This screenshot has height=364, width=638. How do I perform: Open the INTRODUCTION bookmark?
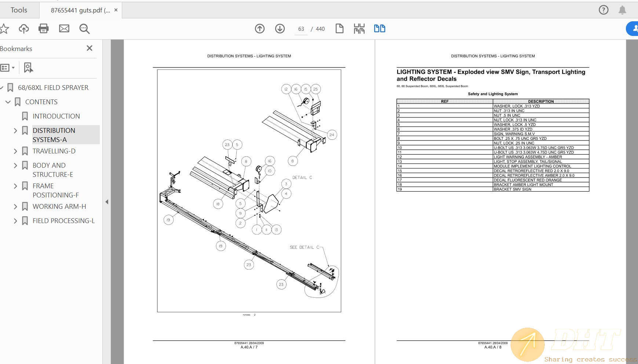56,116
